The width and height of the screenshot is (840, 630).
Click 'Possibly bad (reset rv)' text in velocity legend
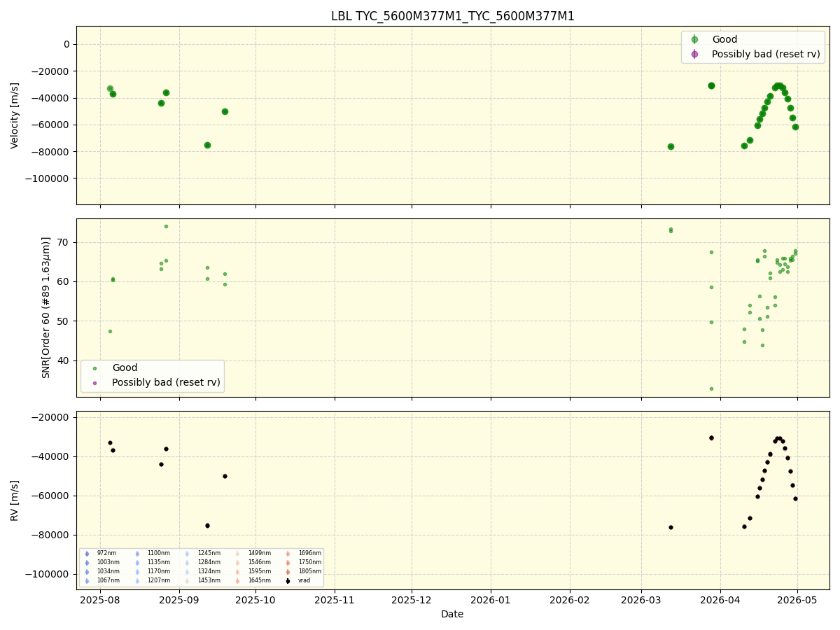[766, 54]
